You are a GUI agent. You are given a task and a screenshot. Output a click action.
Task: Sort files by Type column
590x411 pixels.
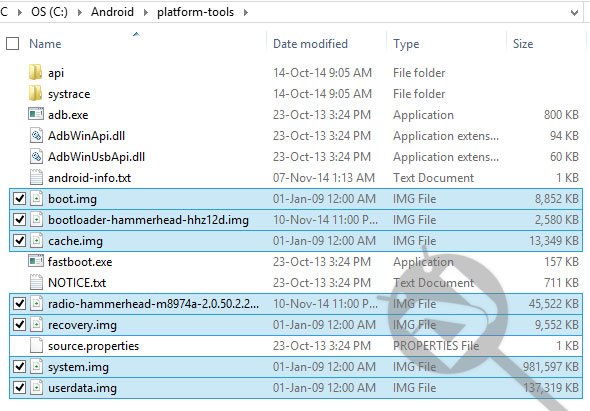[x=406, y=44]
